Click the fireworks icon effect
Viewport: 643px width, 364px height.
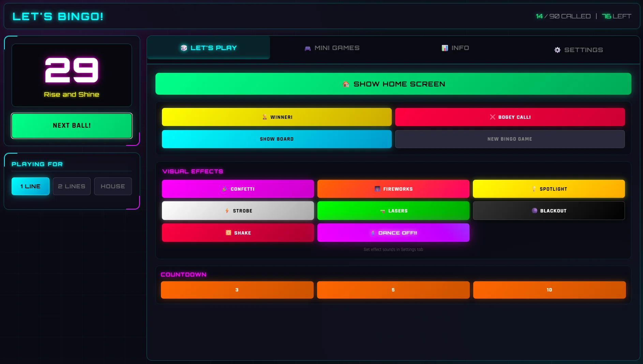377,189
